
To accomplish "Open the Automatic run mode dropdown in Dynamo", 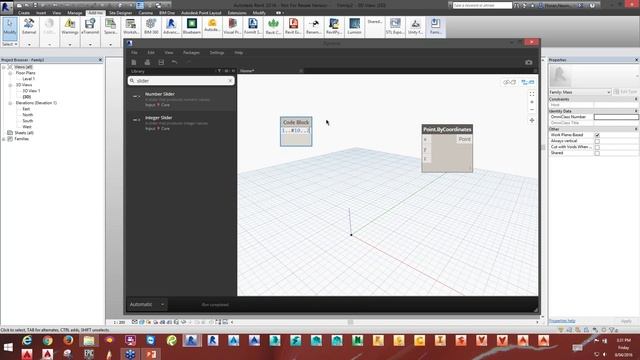I will pos(147,304).
